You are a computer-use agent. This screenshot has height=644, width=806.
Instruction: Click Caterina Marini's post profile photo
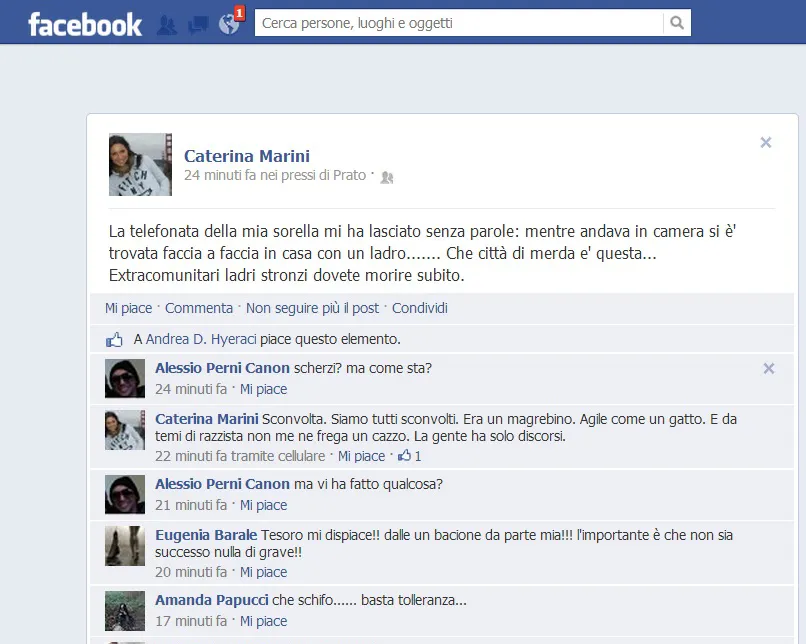[140, 164]
